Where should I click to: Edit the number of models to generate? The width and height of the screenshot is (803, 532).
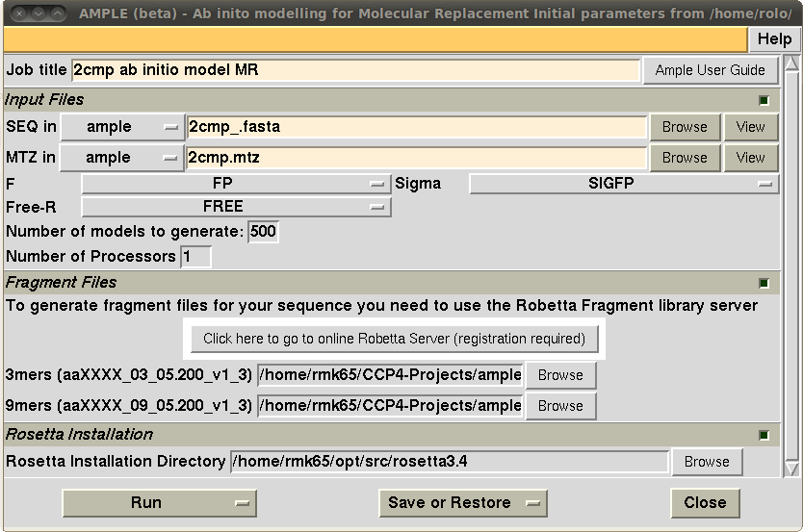(263, 232)
